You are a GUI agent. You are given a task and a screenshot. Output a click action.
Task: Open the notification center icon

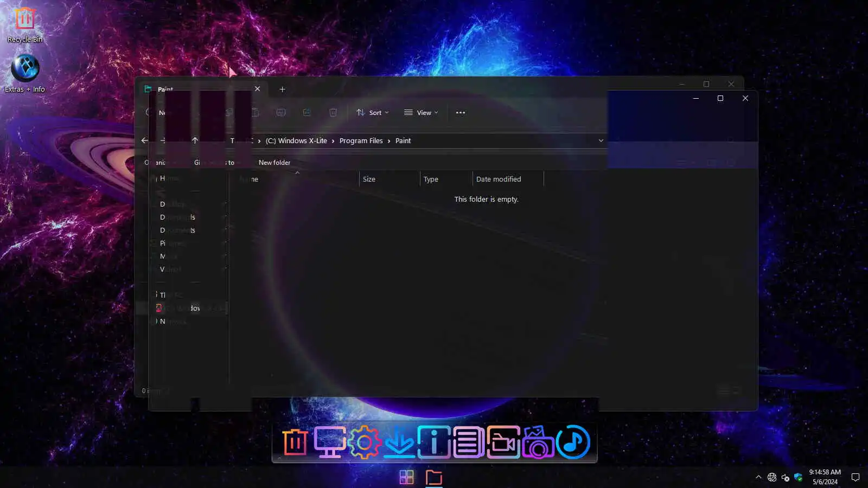pos(856,477)
